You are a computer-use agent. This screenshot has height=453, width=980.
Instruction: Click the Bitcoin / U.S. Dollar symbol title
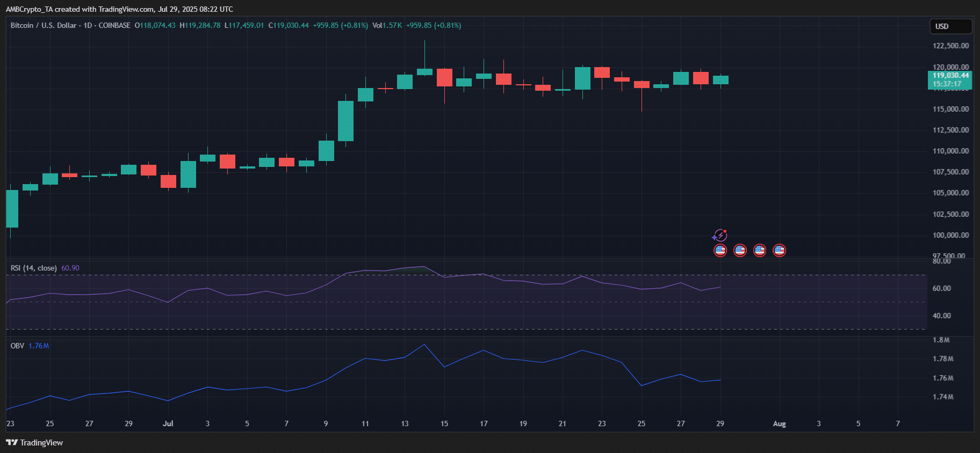click(44, 25)
